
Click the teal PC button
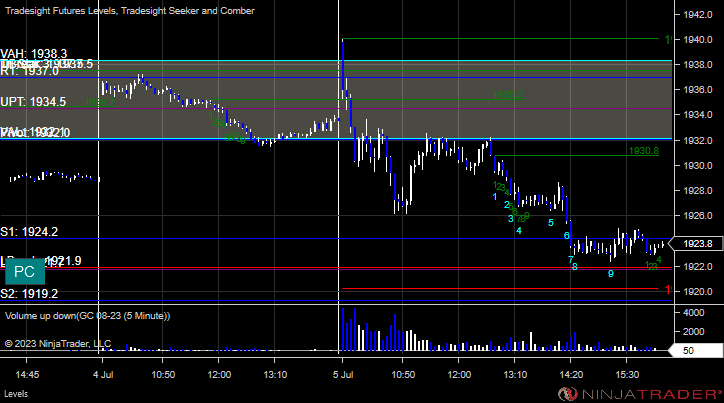(25, 272)
